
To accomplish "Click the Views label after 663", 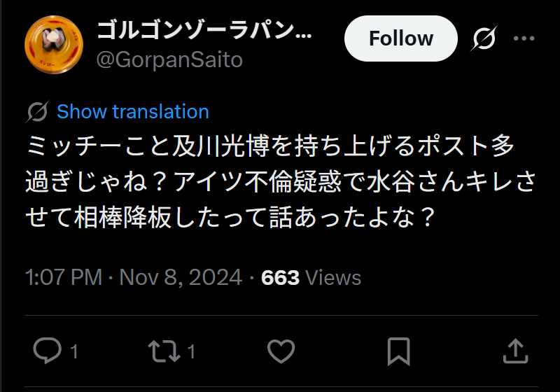I will 333,278.
